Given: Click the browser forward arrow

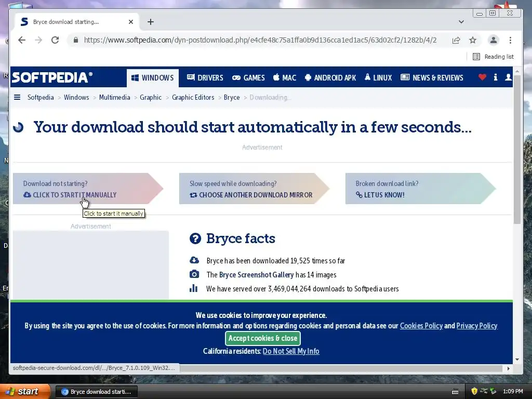Looking at the screenshot, I should pyautogui.click(x=38, y=40).
